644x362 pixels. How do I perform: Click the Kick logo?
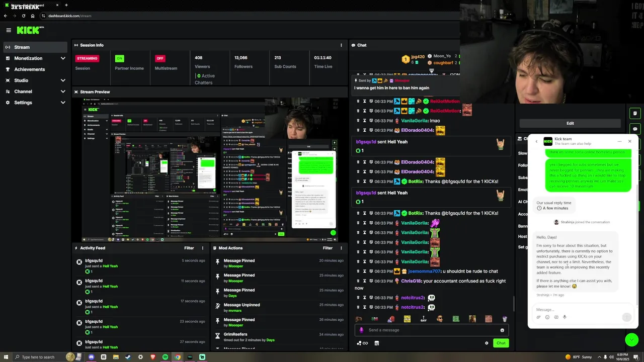pos(30,30)
